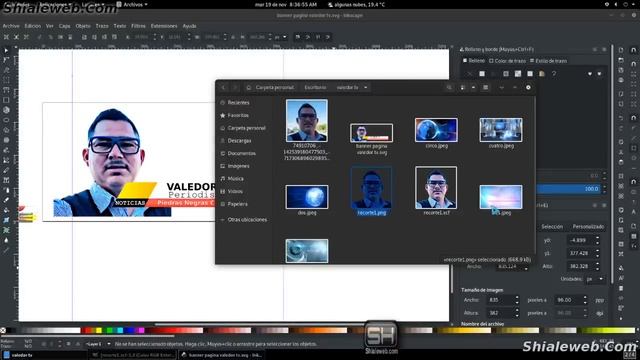This screenshot has width=640, height=360.
Task: Select the Calligraphy tool
Action: coord(6,170)
